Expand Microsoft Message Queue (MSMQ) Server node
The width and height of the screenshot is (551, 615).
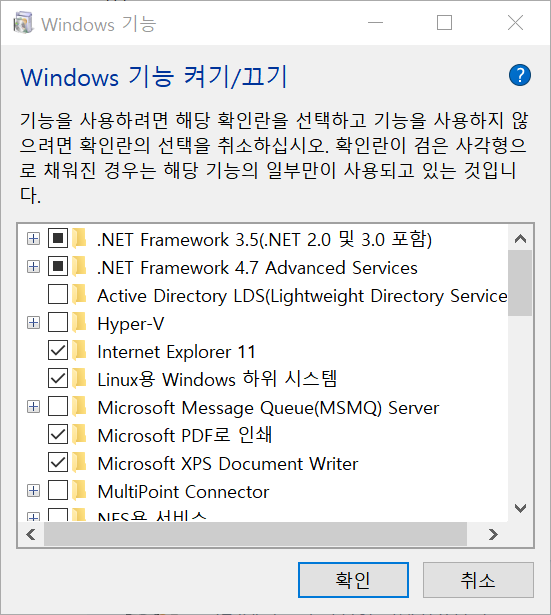(x=33, y=407)
